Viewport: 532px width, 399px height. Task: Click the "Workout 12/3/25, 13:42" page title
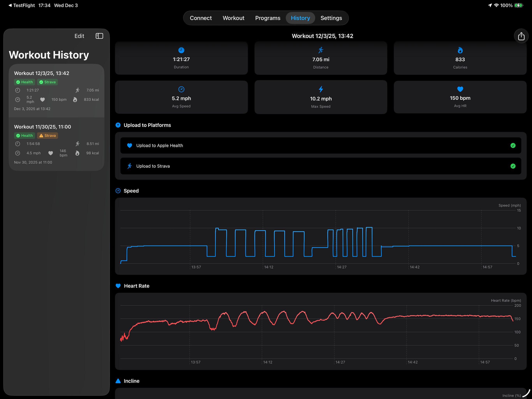(322, 36)
